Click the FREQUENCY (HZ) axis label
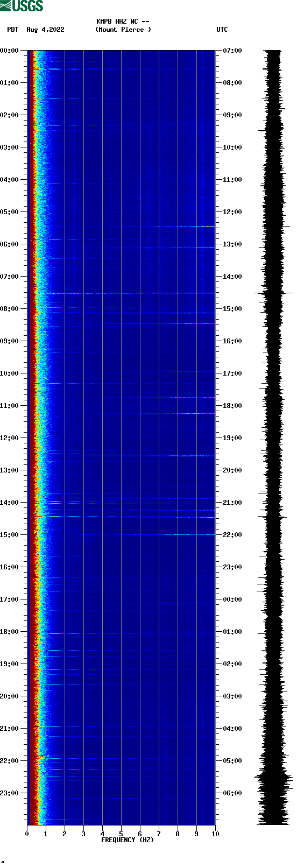 128,840
